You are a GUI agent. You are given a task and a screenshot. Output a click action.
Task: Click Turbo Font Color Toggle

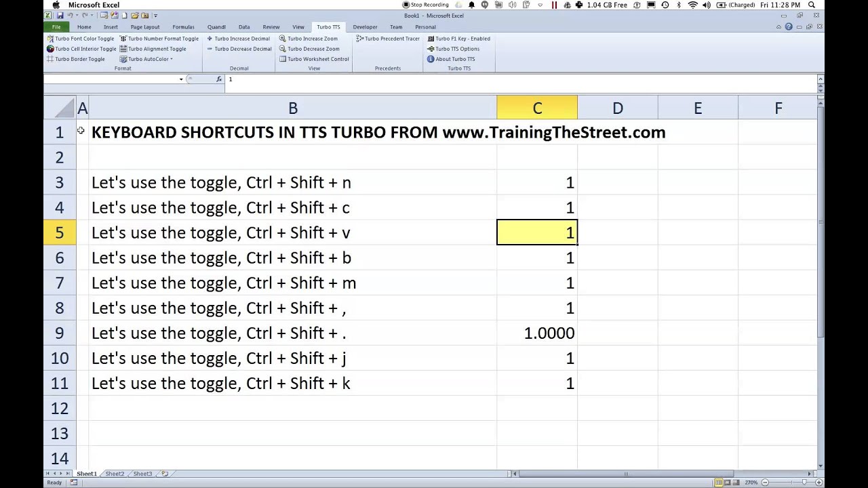80,39
